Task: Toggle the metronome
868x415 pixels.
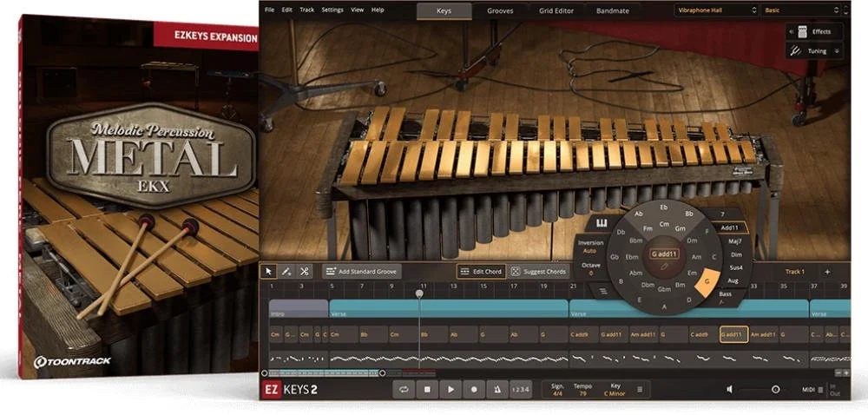Action: tap(497, 389)
